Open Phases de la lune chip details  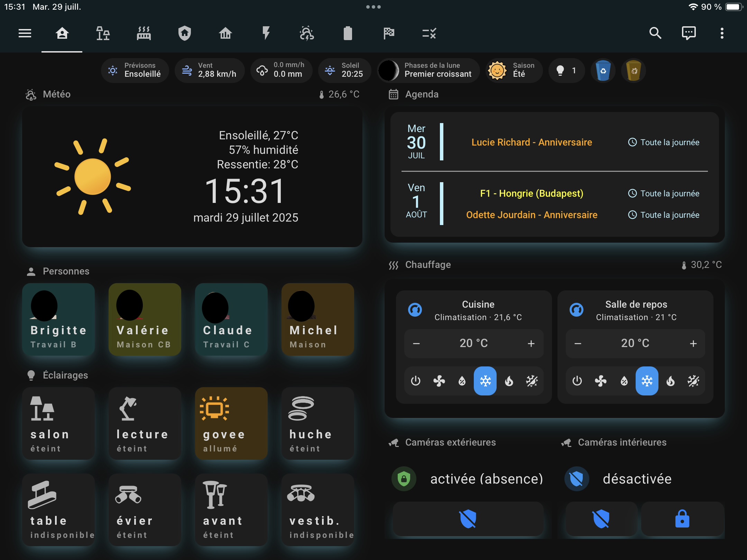[x=428, y=71]
